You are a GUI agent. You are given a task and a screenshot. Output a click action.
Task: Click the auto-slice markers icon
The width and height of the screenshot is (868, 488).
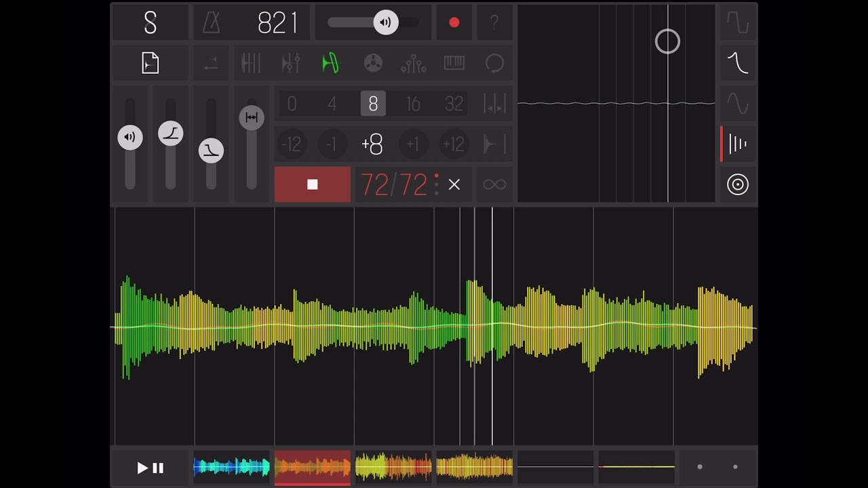coord(494,104)
